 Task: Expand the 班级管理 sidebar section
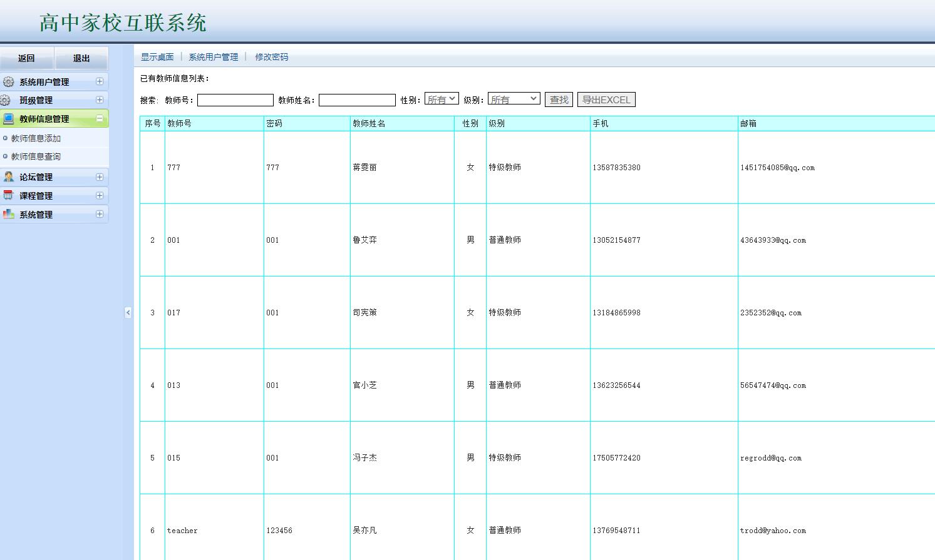[100, 99]
